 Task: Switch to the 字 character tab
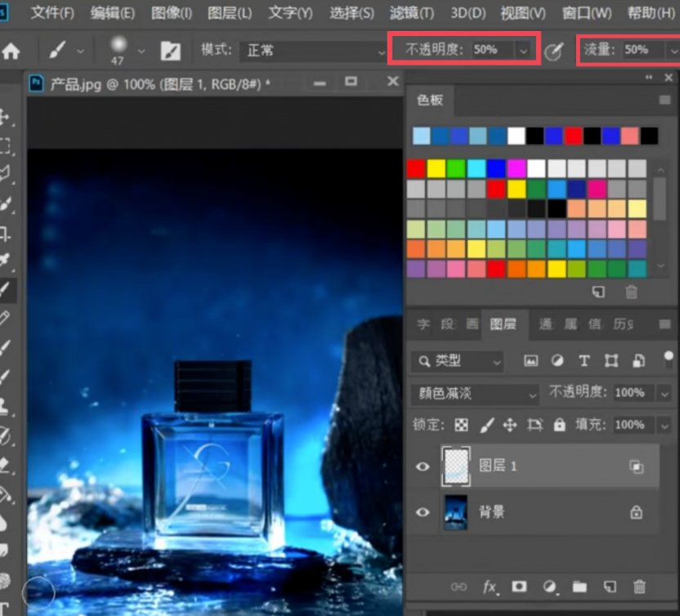pyautogui.click(x=423, y=324)
